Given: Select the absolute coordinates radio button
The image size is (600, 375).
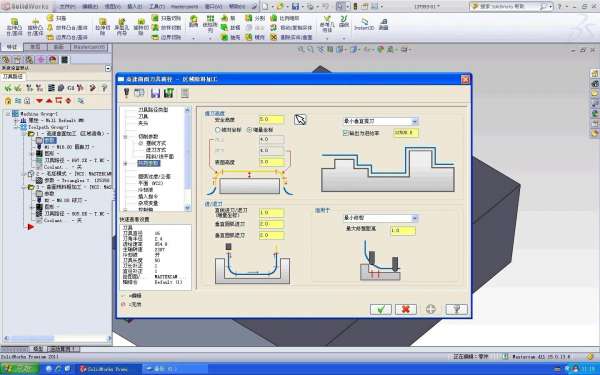Looking at the screenshot, I should pos(218,130).
